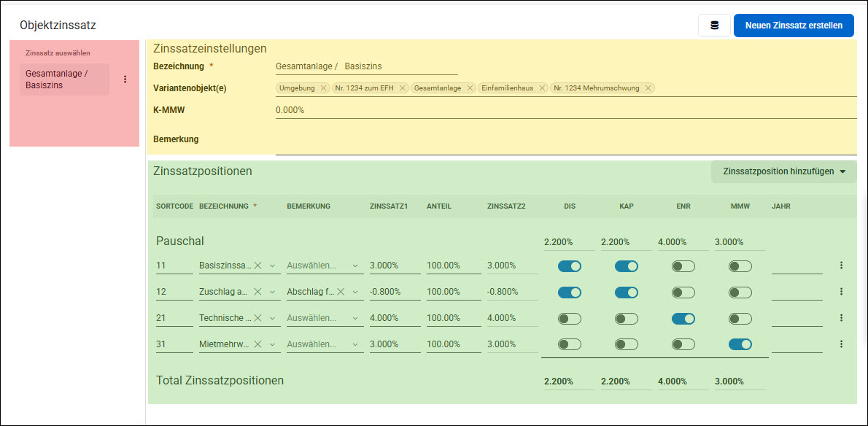Expand Bezeichnung dropdown arrow in row 31
Screen dimensions: 868x426
point(272,344)
